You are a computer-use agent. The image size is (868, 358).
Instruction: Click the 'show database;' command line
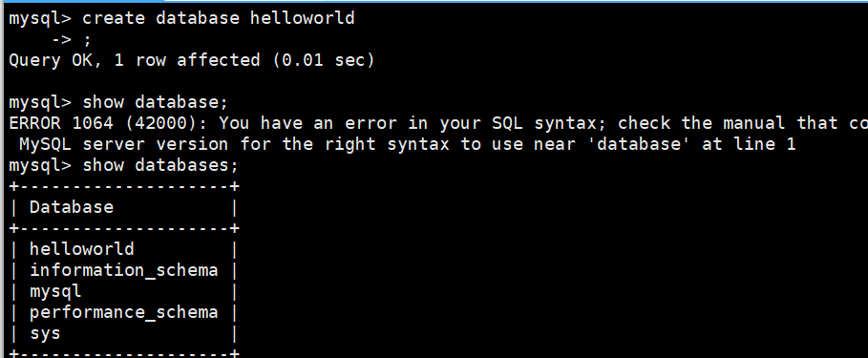click(118, 102)
